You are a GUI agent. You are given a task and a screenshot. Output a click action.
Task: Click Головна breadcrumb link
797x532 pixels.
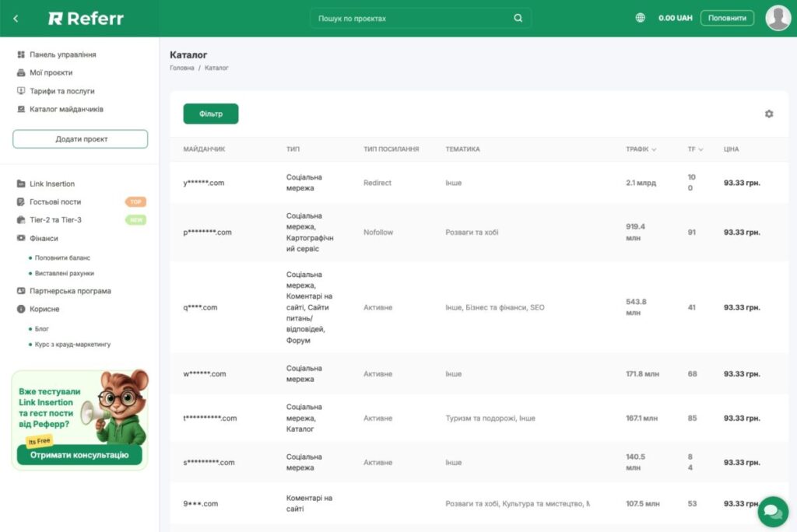[182, 68]
